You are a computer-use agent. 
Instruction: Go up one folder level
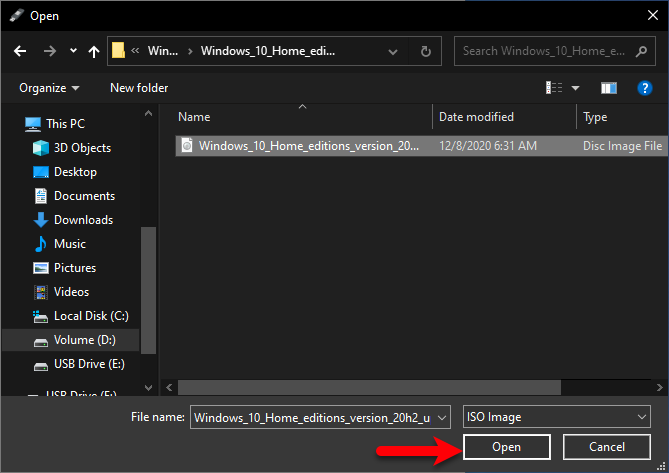coord(93,52)
